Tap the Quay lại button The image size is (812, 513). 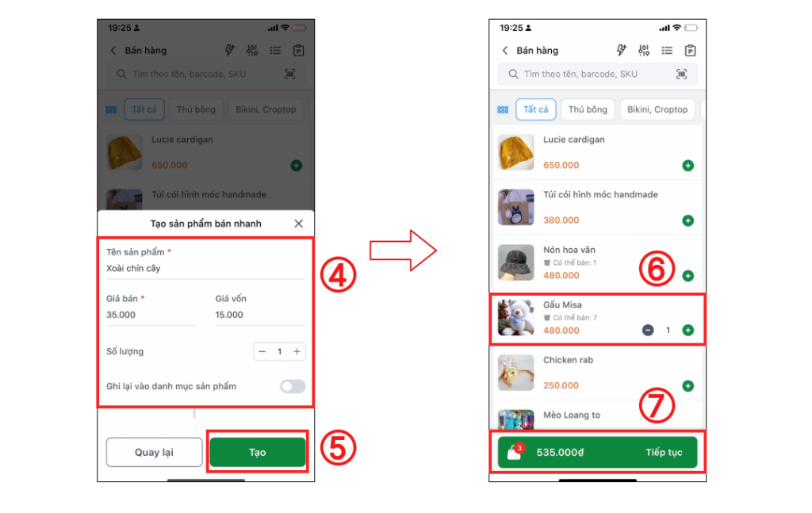click(155, 452)
